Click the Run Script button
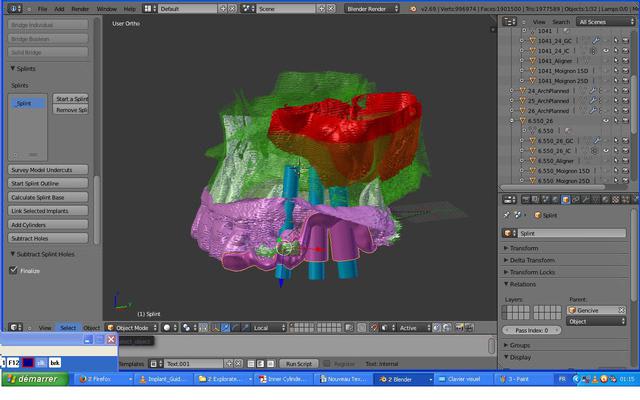The height and width of the screenshot is (400, 640). click(x=299, y=363)
